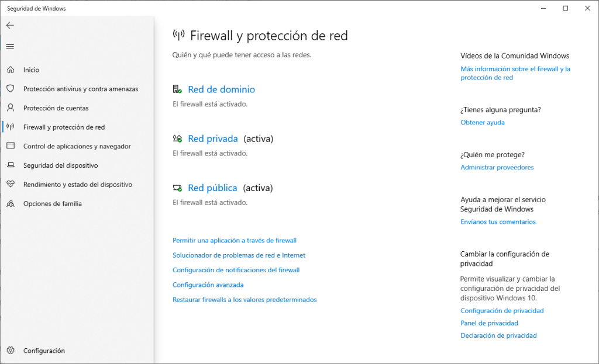Open the Obtener ayuda link
Screen dimensions: 599x364
click(x=482, y=123)
